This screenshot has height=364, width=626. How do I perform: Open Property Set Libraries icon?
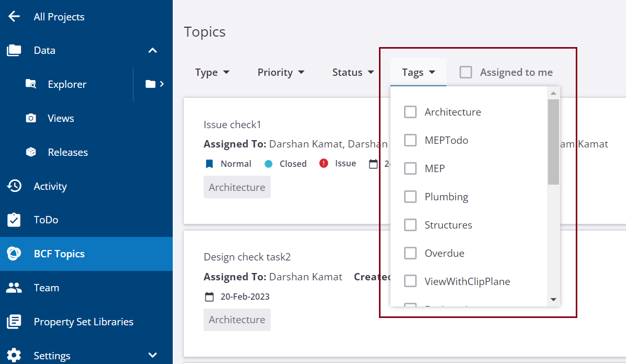point(14,322)
